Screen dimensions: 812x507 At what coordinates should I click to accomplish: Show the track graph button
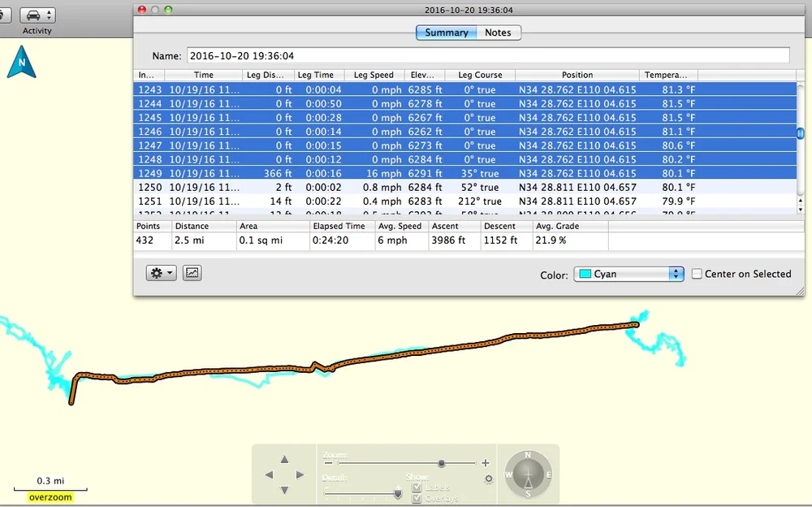(x=192, y=273)
